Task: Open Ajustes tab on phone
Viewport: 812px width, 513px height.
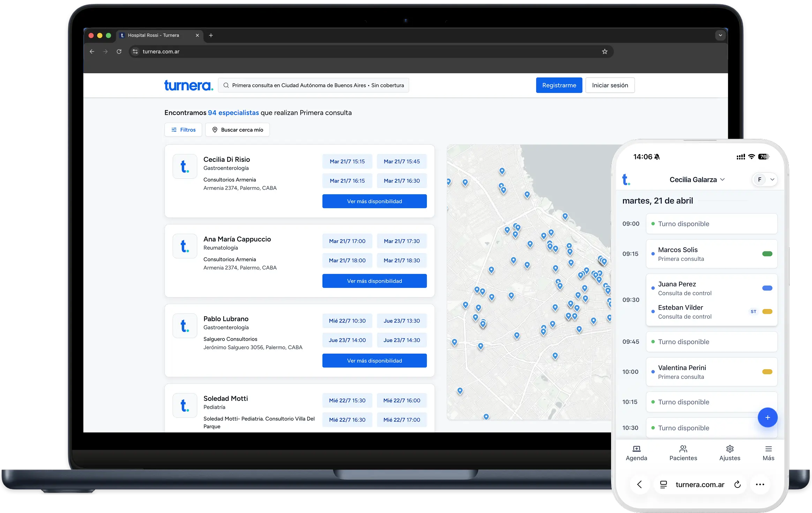Action: tap(730, 453)
